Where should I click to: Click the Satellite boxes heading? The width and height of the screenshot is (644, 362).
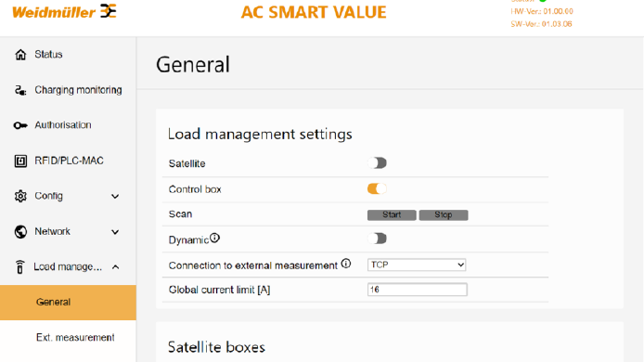(216, 347)
